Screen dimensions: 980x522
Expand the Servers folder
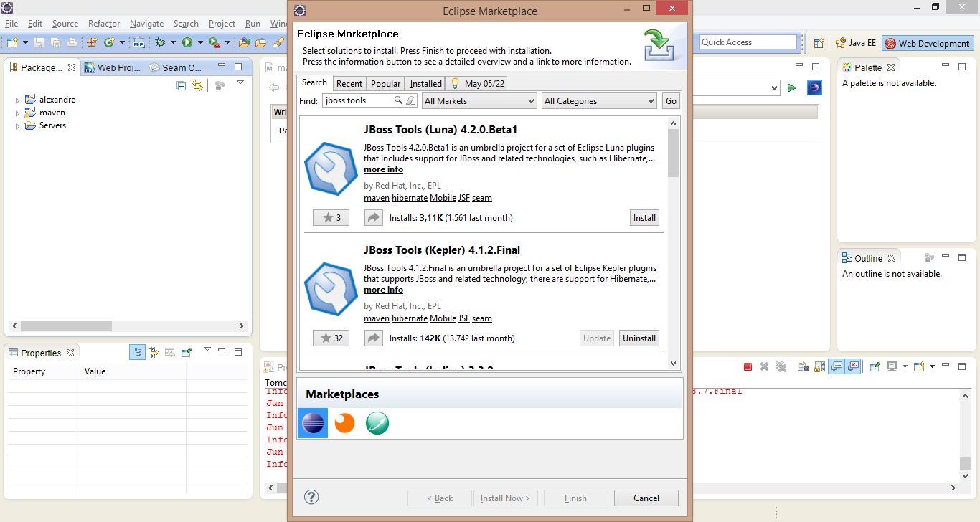[17, 126]
